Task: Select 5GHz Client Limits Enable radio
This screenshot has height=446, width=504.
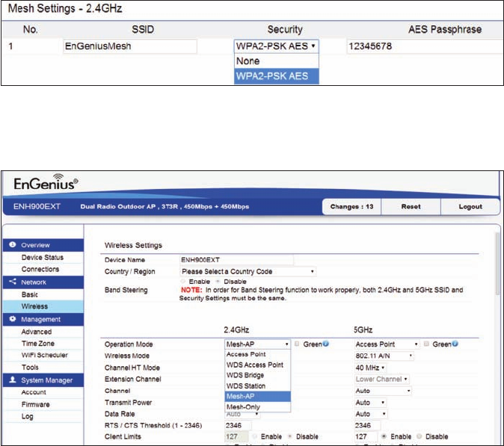Action: pyautogui.click(x=384, y=436)
